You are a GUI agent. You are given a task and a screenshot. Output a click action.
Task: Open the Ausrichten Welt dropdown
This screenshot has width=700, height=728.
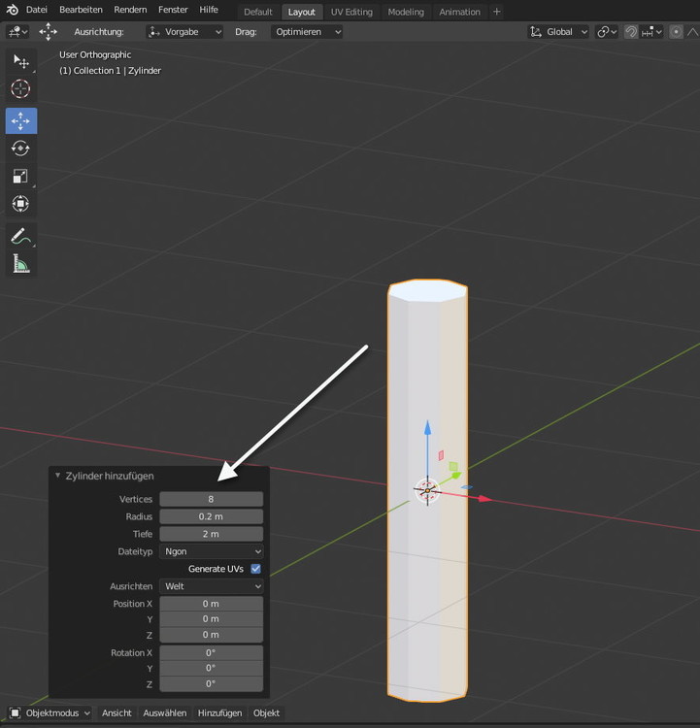coord(212,586)
